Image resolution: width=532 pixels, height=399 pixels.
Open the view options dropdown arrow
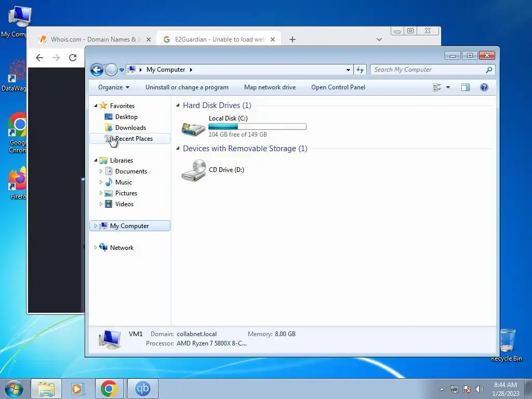448,87
